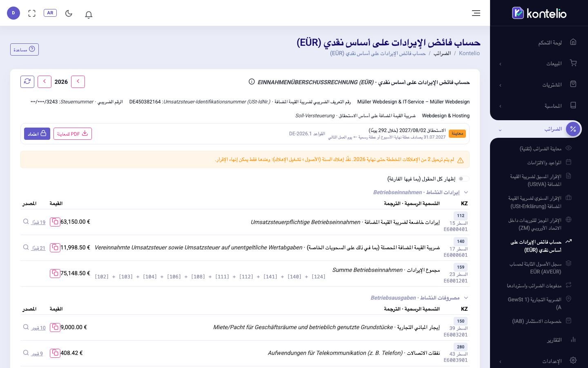Screen dimensions: 588x368
Task: Toggle dark mode moon icon
Action: 69,13
